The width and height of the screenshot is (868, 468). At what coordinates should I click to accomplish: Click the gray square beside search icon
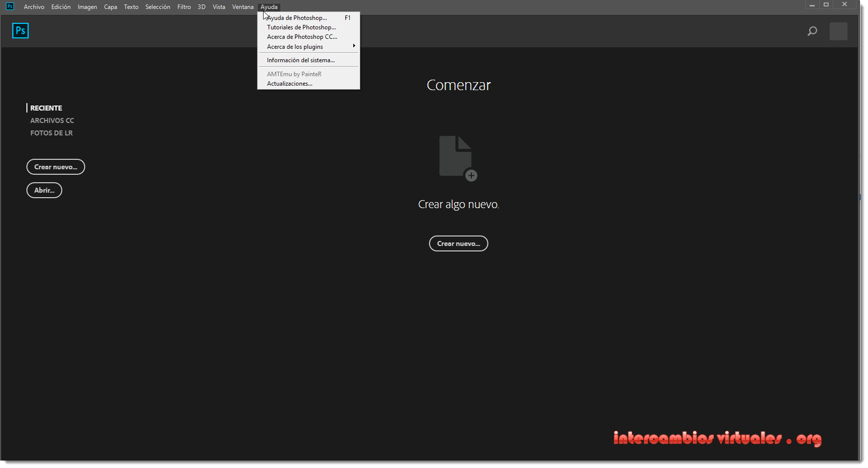coord(839,31)
